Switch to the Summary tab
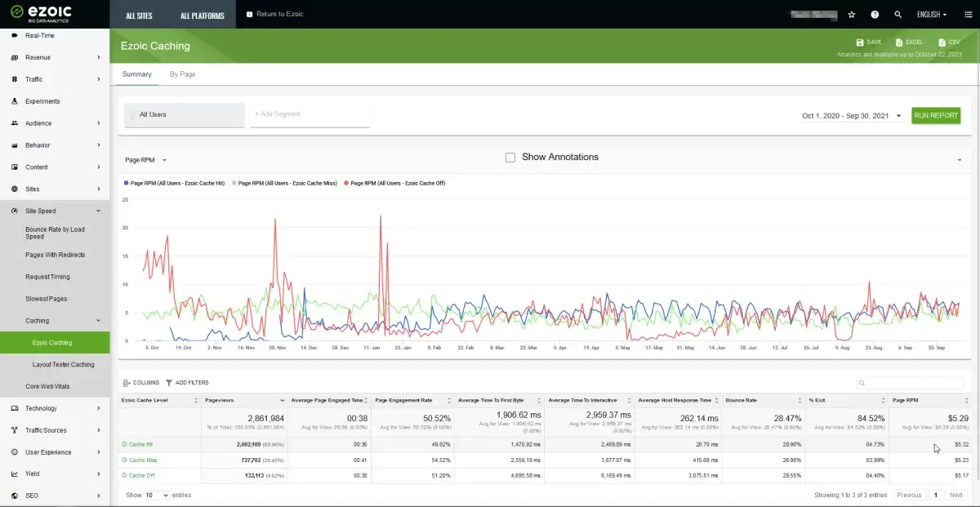The height and width of the screenshot is (507, 980). (x=137, y=74)
